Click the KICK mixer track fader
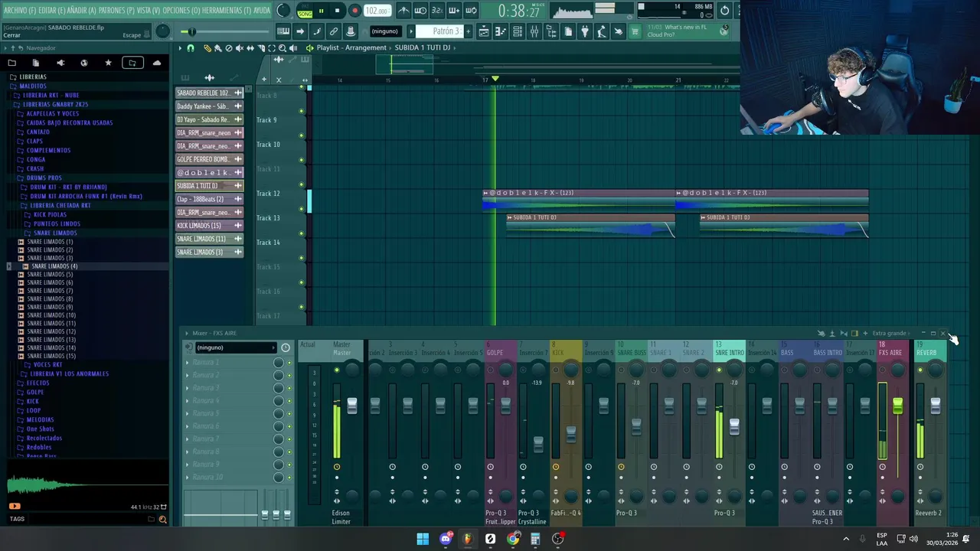This screenshot has height=551, width=980. pos(570,434)
